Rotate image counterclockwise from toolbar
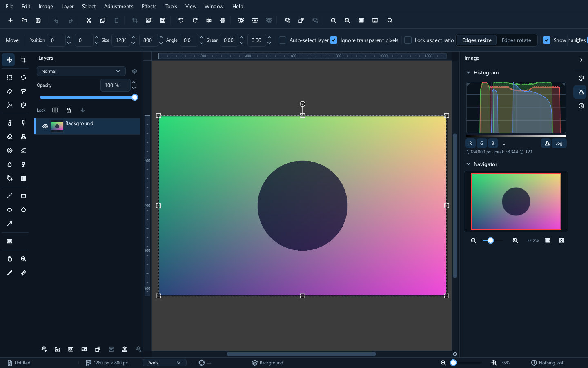 (x=181, y=20)
